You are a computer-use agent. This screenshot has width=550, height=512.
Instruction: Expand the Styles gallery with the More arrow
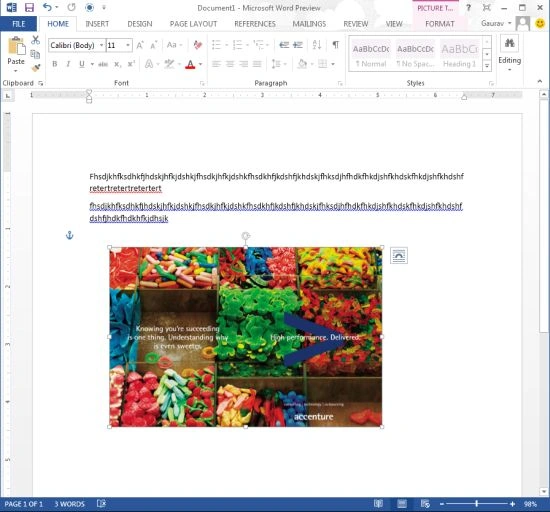coord(487,66)
